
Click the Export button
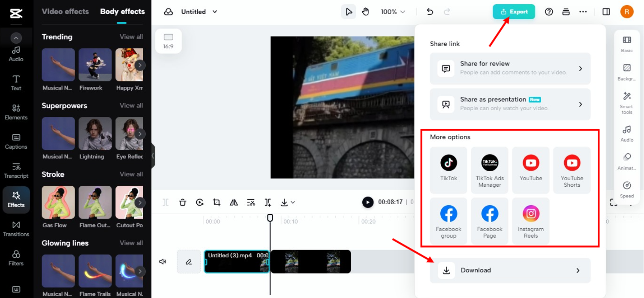tap(514, 12)
